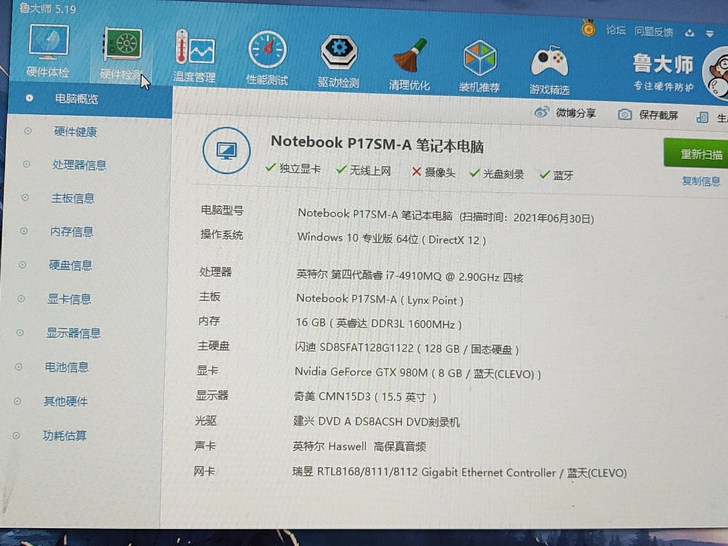The height and width of the screenshot is (546, 728).
Task: Click the i7-4910MQ processor value
Action: click(410, 276)
